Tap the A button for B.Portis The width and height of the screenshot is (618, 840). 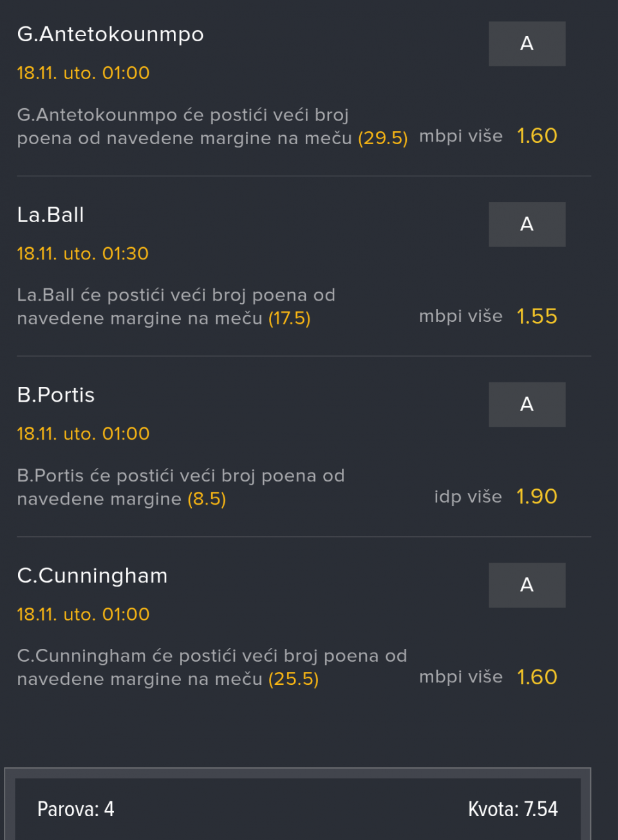point(527,404)
